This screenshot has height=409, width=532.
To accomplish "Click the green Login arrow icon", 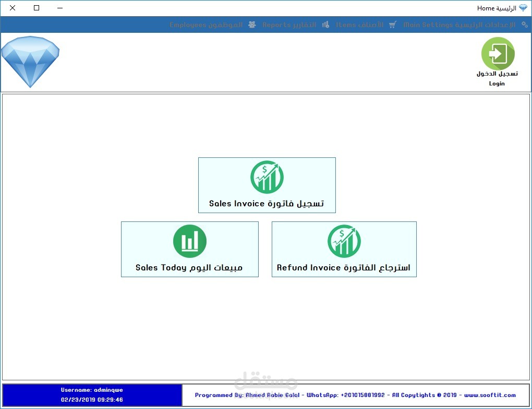I will click(498, 54).
